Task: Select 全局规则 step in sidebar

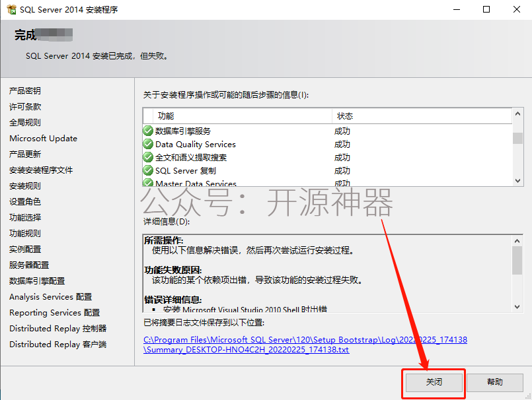Action: pos(25,122)
